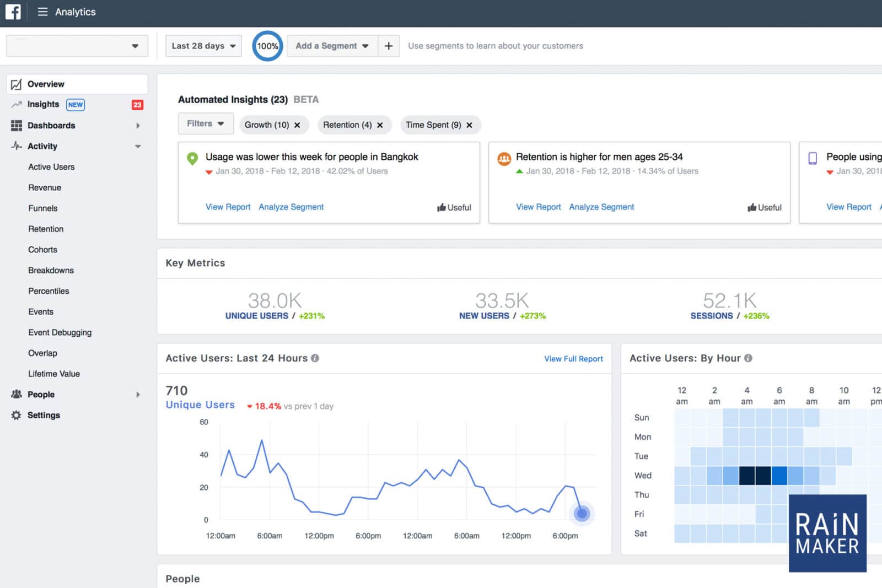Click Analyze Segment on Bangkok usage insight
Image resolution: width=882 pixels, height=588 pixels.
[291, 207]
